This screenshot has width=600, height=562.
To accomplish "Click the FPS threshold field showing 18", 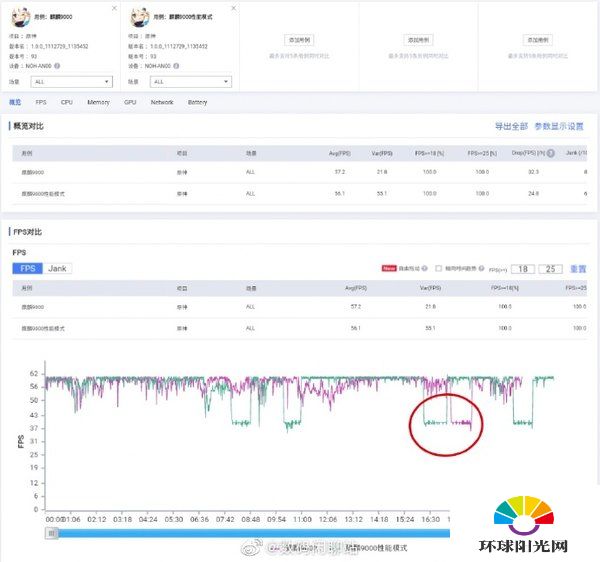I will 523,269.
